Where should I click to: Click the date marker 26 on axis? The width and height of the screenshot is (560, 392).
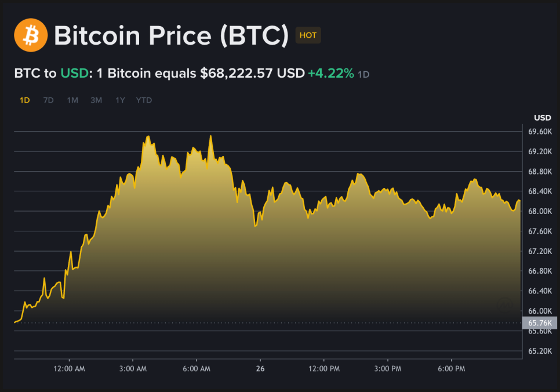[260, 369]
